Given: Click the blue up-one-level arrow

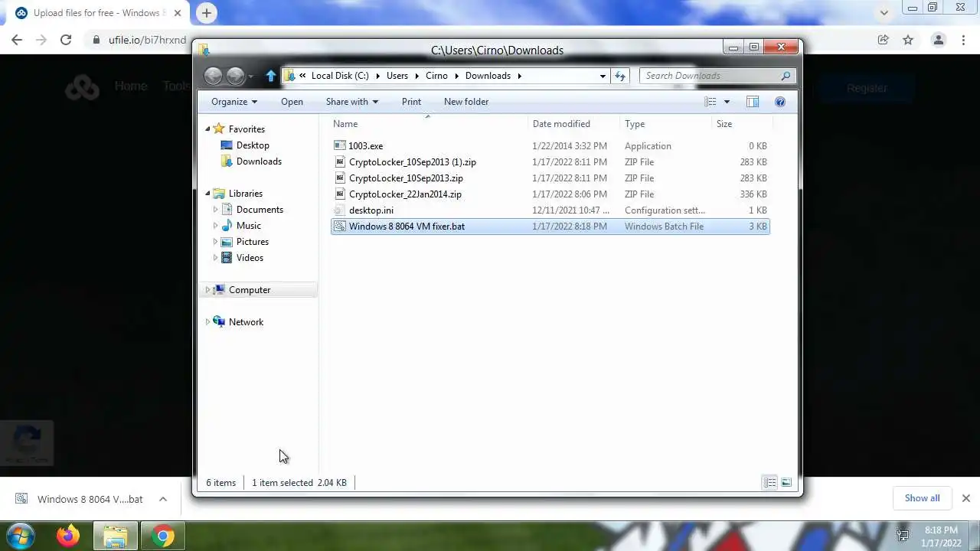Looking at the screenshot, I should point(270,76).
